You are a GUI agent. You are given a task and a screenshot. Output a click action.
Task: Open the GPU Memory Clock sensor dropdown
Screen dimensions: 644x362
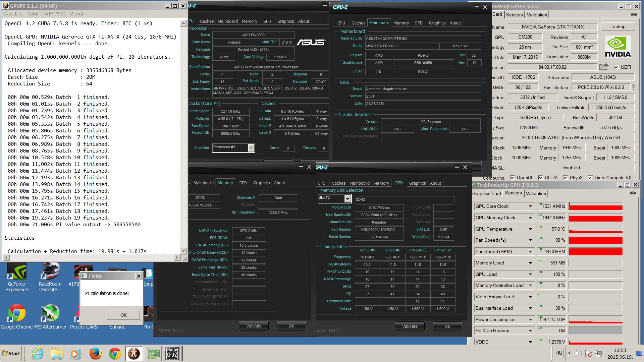click(x=530, y=218)
